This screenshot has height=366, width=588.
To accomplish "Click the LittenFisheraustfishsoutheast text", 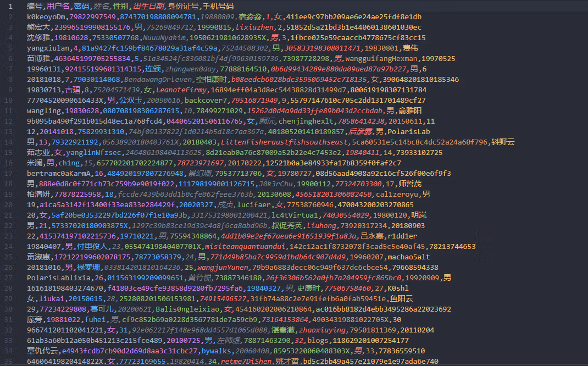I will click(285, 142).
